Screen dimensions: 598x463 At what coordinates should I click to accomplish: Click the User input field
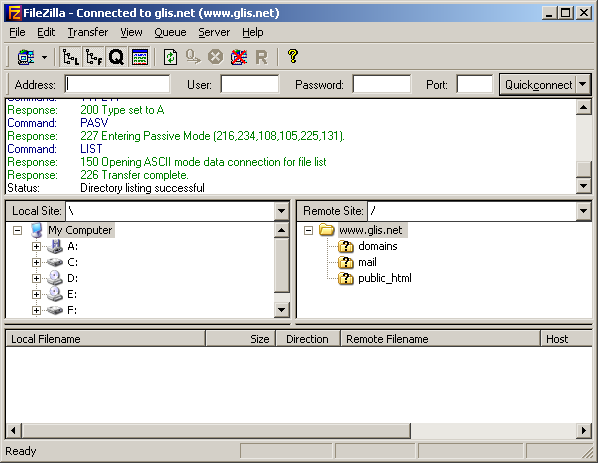[250, 84]
